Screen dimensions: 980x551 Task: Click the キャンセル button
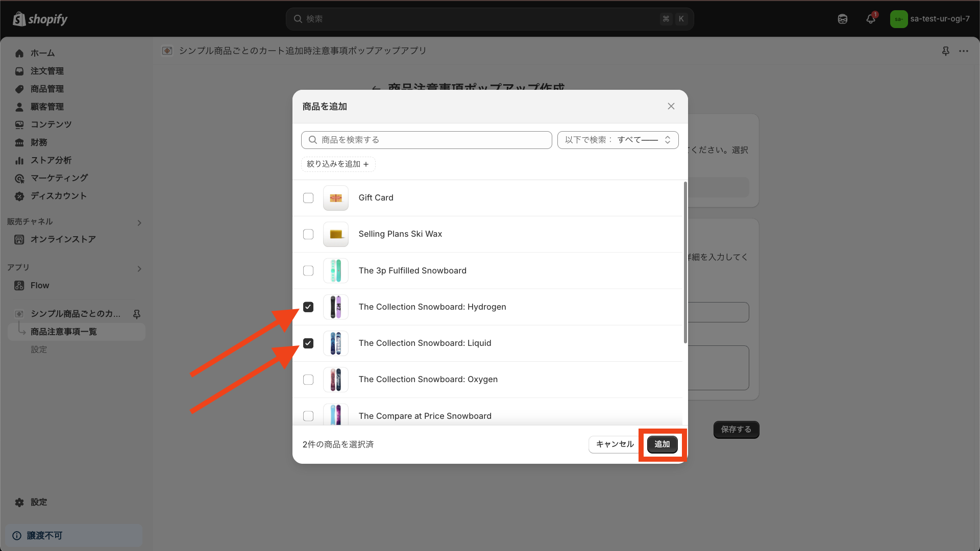pyautogui.click(x=615, y=444)
